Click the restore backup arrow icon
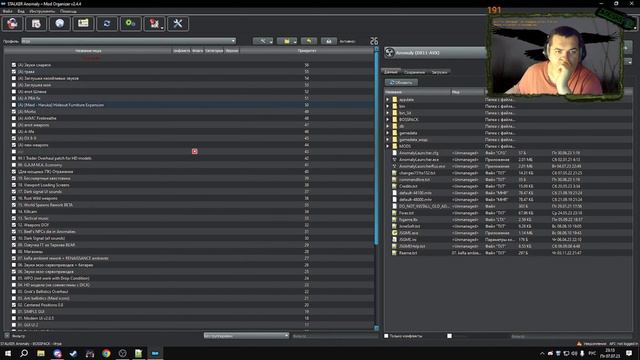Image resolution: width=640 pixels, height=360 pixels. pos(309,41)
